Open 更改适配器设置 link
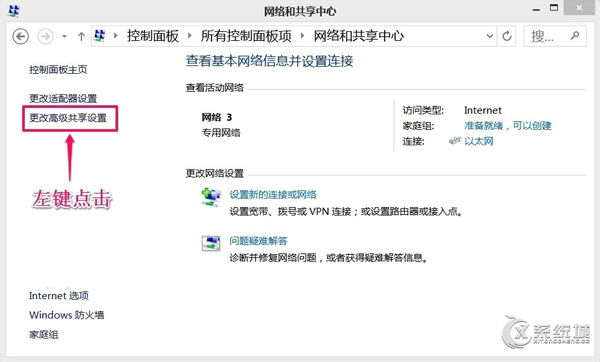The image size is (600, 362). tap(63, 99)
